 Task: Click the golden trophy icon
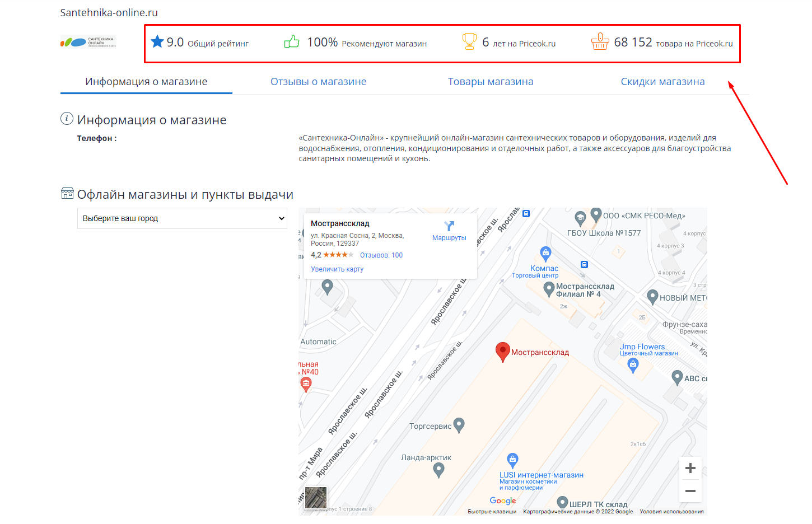[x=469, y=41]
